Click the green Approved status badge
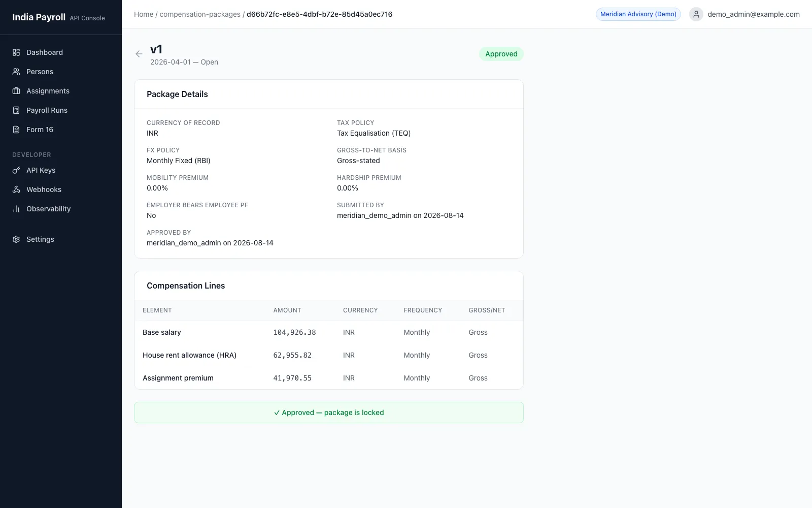 pos(501,54)
